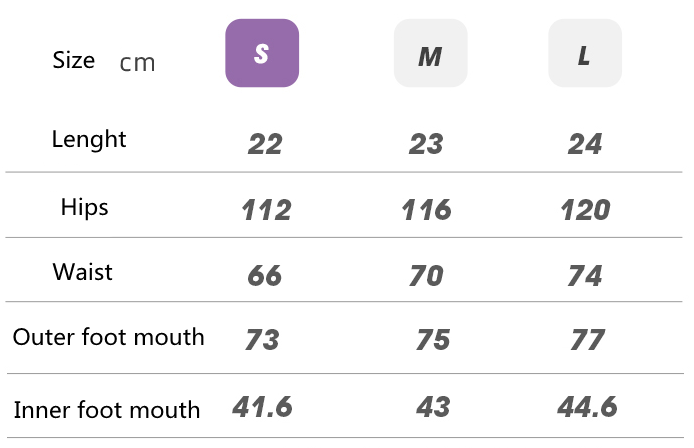Viewport: 694px width, 448px height.
Task: Click the hips value 116
Action: pos(426,210)
